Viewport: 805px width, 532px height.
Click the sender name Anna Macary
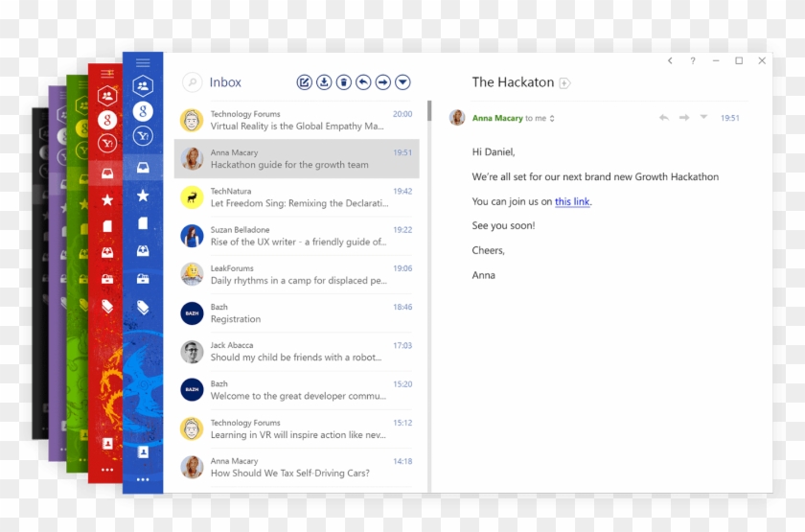[x=497, y=119]
